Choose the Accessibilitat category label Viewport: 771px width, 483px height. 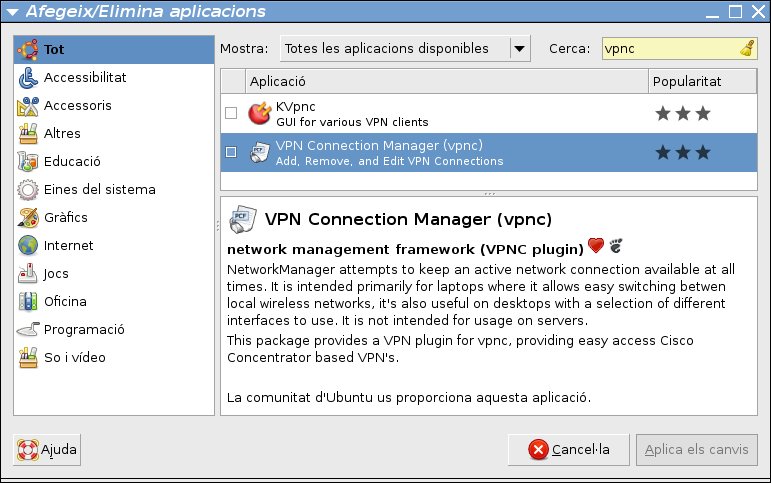[x=85, y=78]
